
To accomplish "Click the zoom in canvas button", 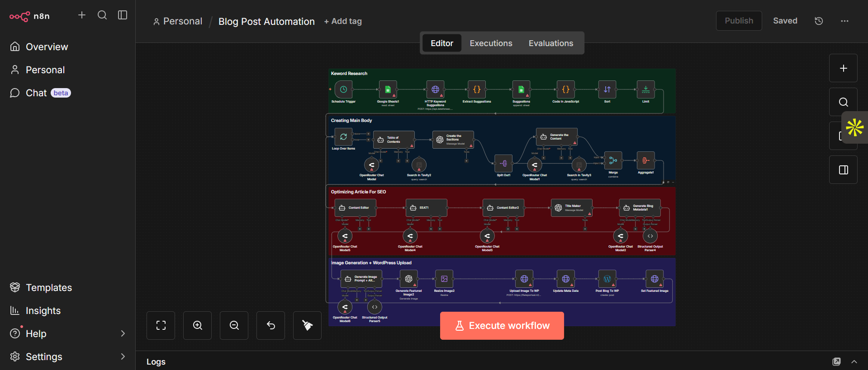I will pyautogui.click(x=197, y=325).
